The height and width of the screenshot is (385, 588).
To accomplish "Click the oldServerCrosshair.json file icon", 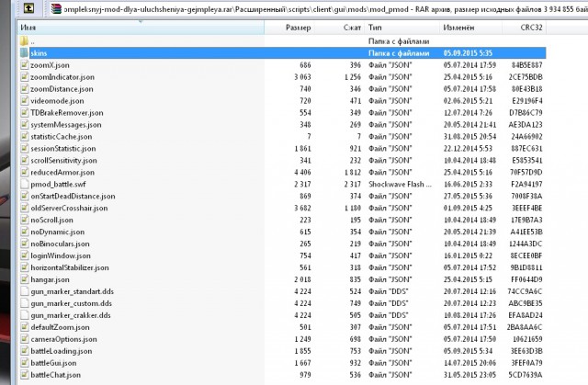I will click(x=25, y=208).
